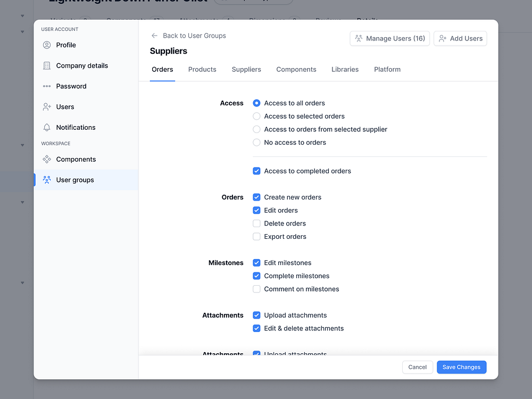Click the Users sidebar icon
This screenshot has width=532, height=399.
click(x=47, y=106)
